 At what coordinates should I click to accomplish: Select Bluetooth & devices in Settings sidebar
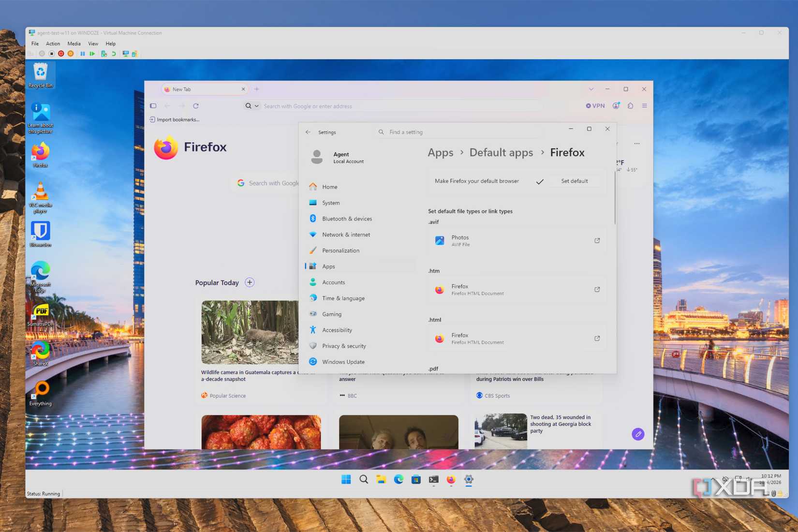[x=360, y=219]
